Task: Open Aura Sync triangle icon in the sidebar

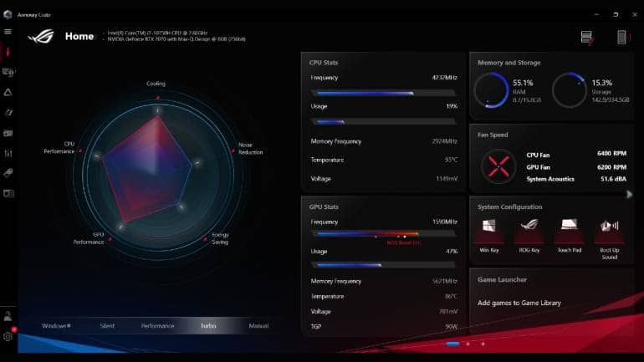Action: pos(8,92)
